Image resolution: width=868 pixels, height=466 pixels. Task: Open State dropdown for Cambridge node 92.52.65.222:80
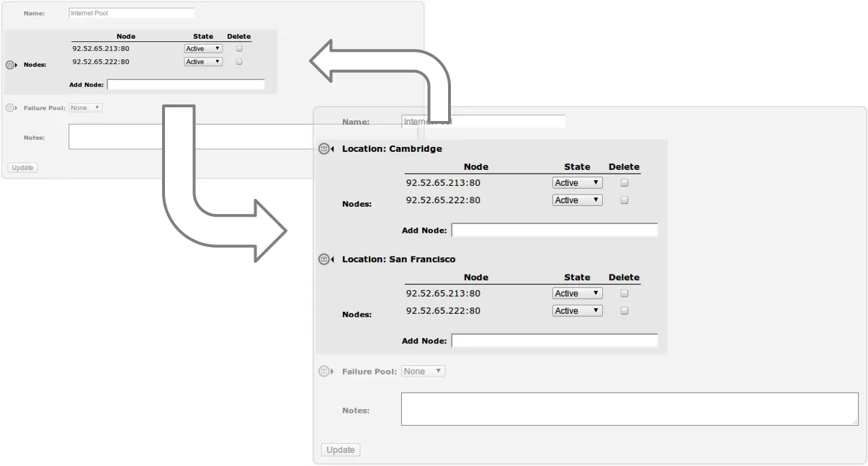577,200
